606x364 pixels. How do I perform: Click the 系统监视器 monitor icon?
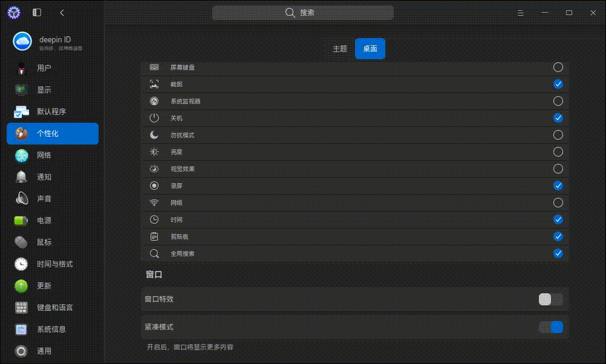click(x=154, y=101)
